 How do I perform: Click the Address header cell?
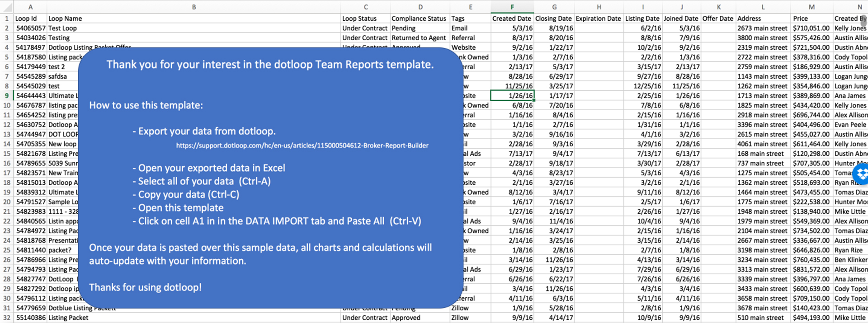pos(763,19)
